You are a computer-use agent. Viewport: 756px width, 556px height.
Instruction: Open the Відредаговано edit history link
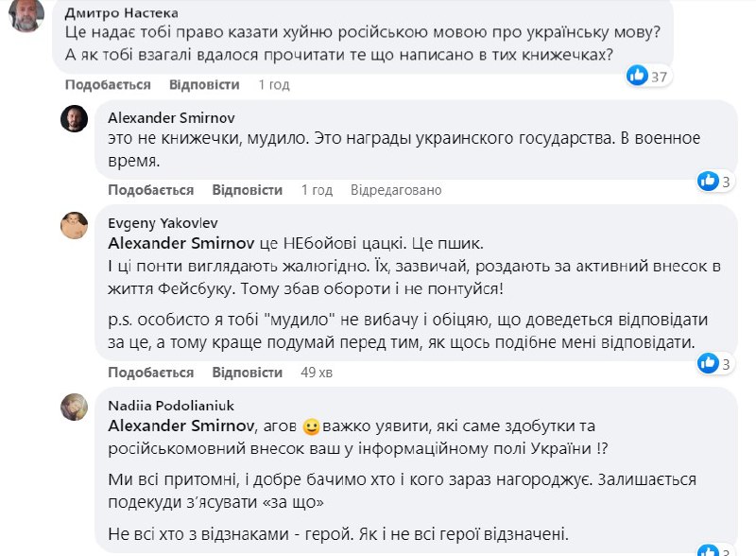tap(395, 190)
